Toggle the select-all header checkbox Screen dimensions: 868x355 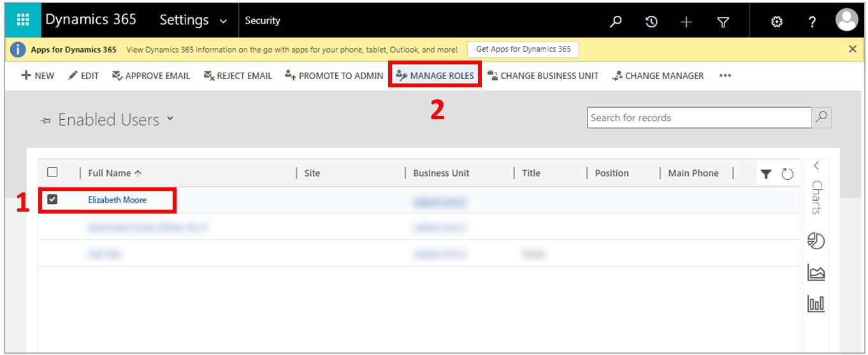[x=52, y=172]
